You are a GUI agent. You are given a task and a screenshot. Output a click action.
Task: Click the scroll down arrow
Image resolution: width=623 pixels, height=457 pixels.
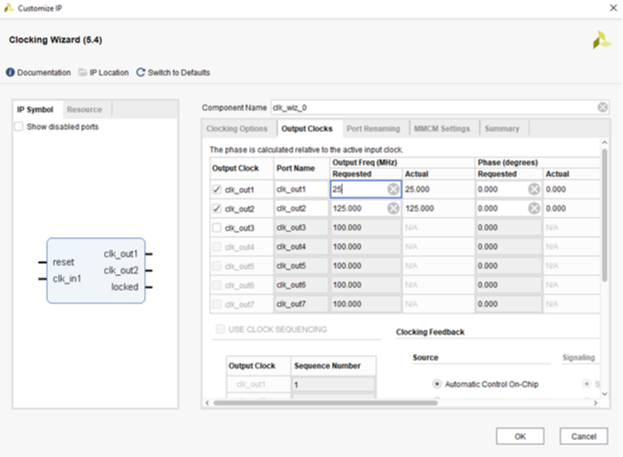(x=604, y=394)
